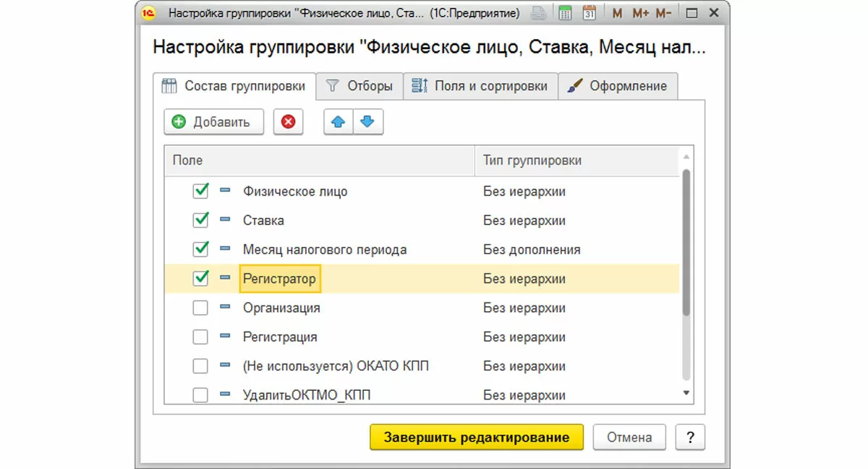Click the M memory button

click(x=617, y=13)
